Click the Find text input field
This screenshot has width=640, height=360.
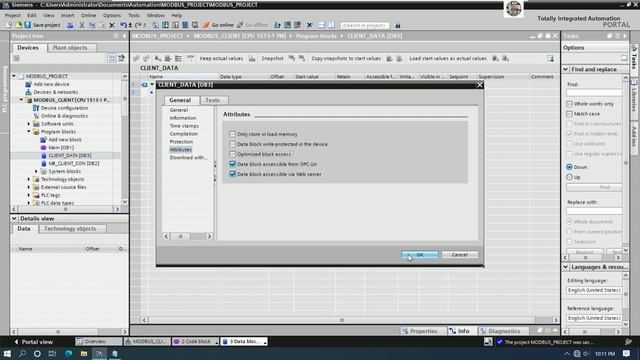click(594, 93)
